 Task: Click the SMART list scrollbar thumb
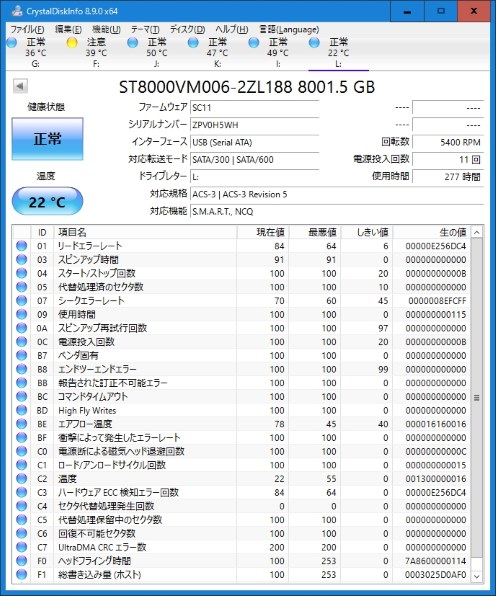(x=477, y=398)
